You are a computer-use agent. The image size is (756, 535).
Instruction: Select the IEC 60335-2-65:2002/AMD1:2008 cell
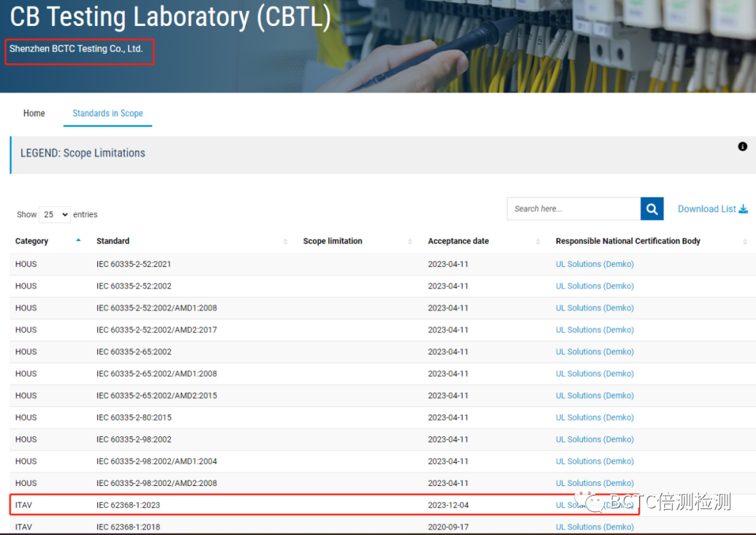click(x=157, y=374)
